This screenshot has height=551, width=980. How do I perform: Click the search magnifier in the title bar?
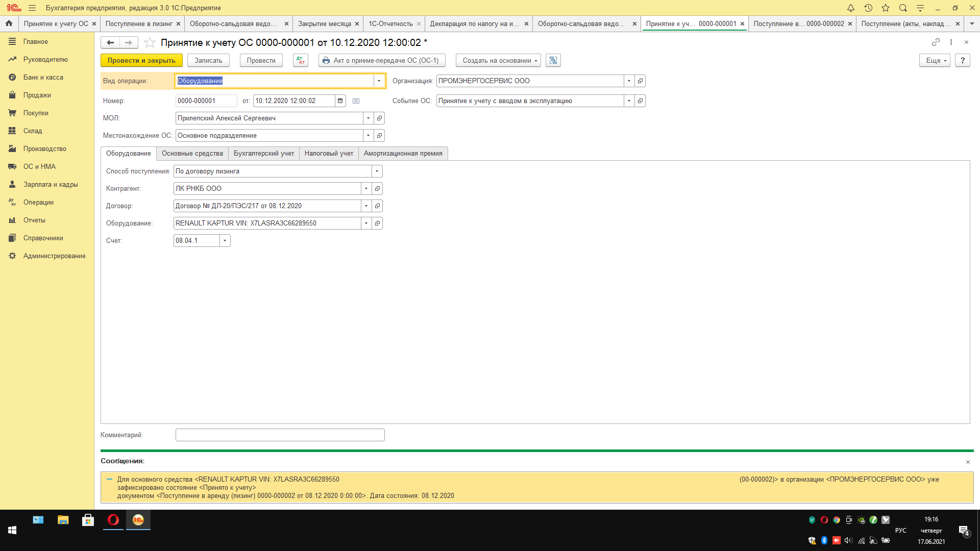903,8
